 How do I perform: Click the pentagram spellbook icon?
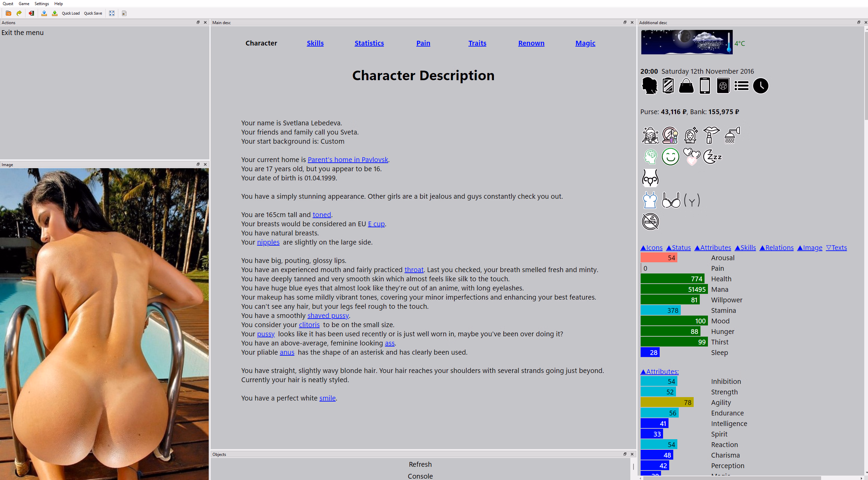click(723, 86)
